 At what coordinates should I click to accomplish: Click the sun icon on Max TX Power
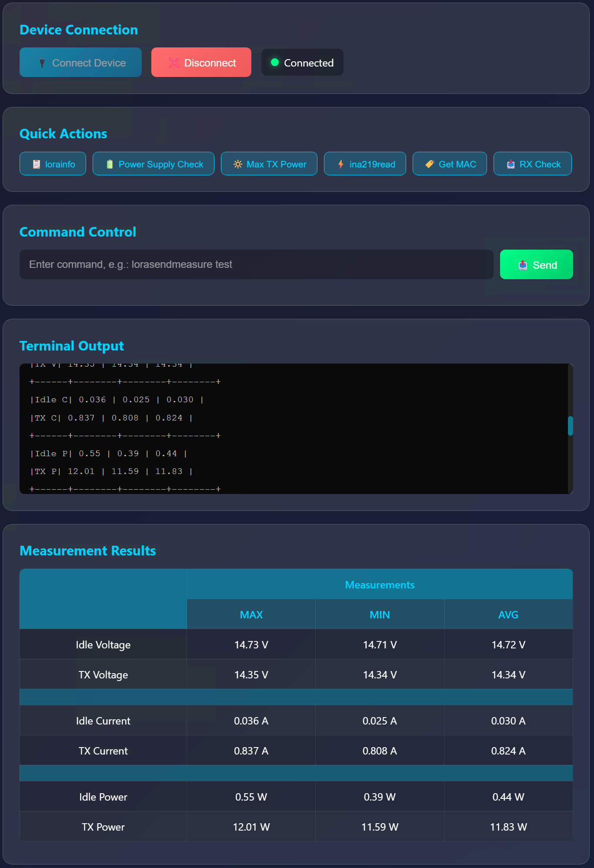(238, 164)
